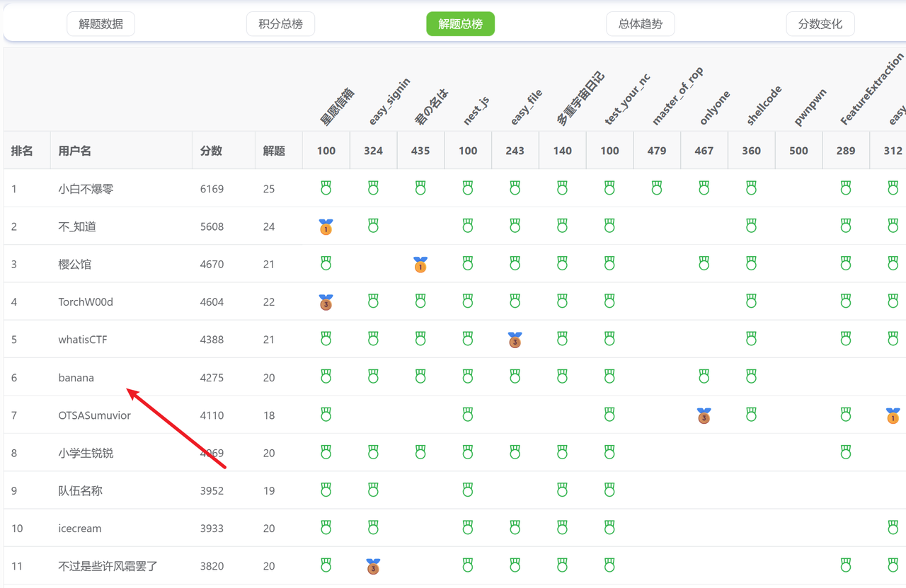The height and width of the screenshot is (588, 906).
Task: Click the username 小白不爆零
Action: [x=86, y=189]
